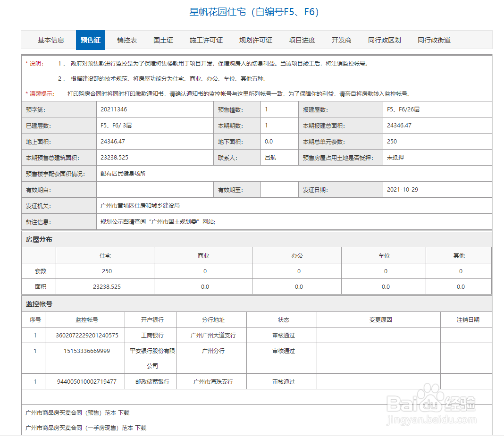The width and height of the screenshot is (504, 437).
Task: Click the 办公 column header
Action: click(297, 255)
